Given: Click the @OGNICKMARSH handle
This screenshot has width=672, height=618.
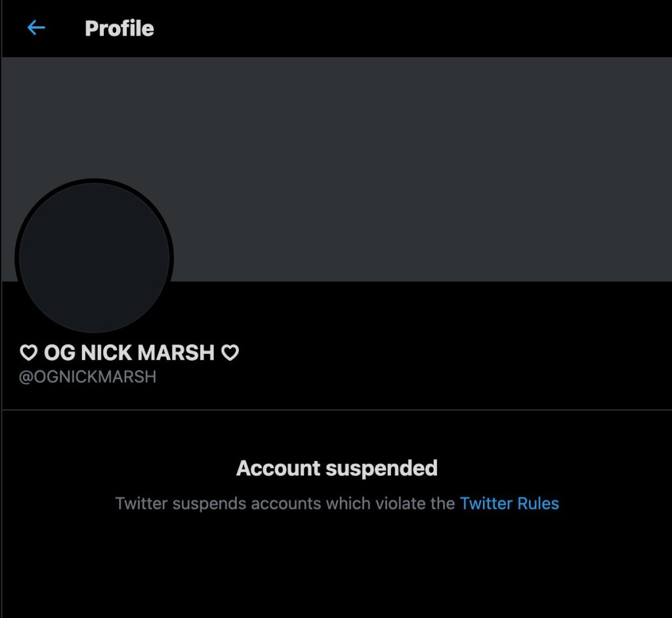Looking at the screenshot, I should click(88, 378).
